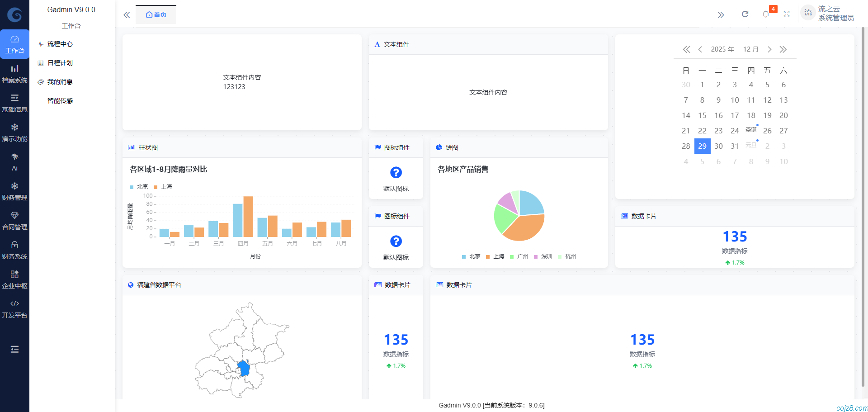Open the 开发平台 sidebar icon
The height and width of the screenshot is (412, 868).
coord(15,308)
